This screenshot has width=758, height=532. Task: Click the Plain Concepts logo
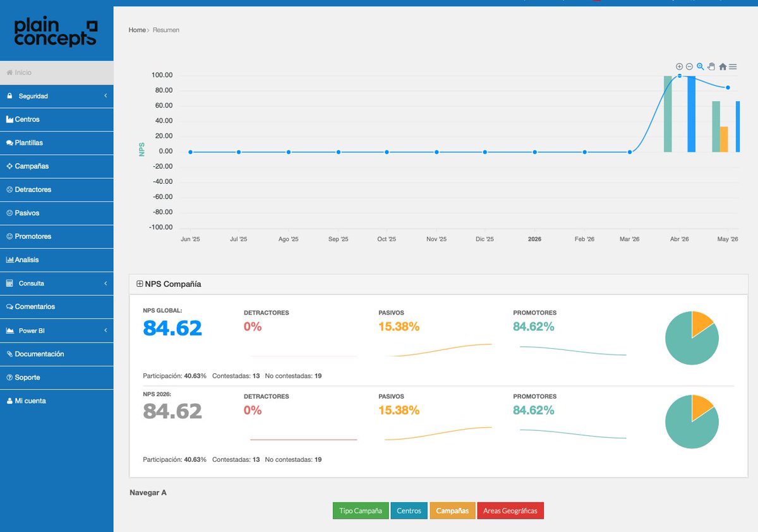(x=56, y=33)
